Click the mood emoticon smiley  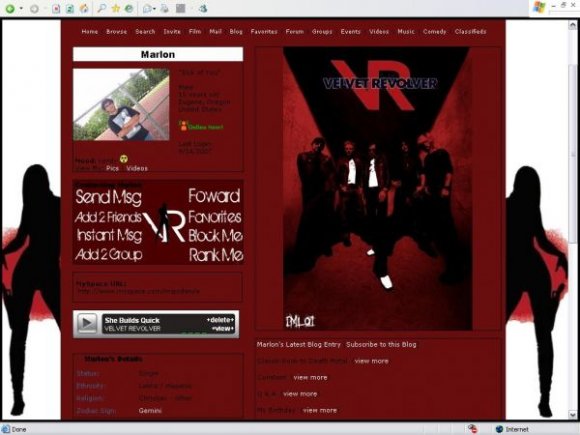[124, 159]
